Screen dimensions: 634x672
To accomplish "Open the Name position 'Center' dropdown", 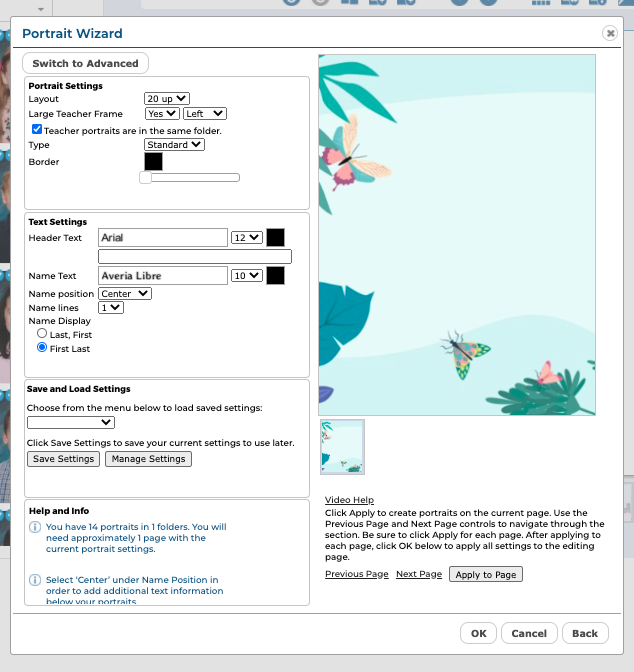I will [125, 293].
